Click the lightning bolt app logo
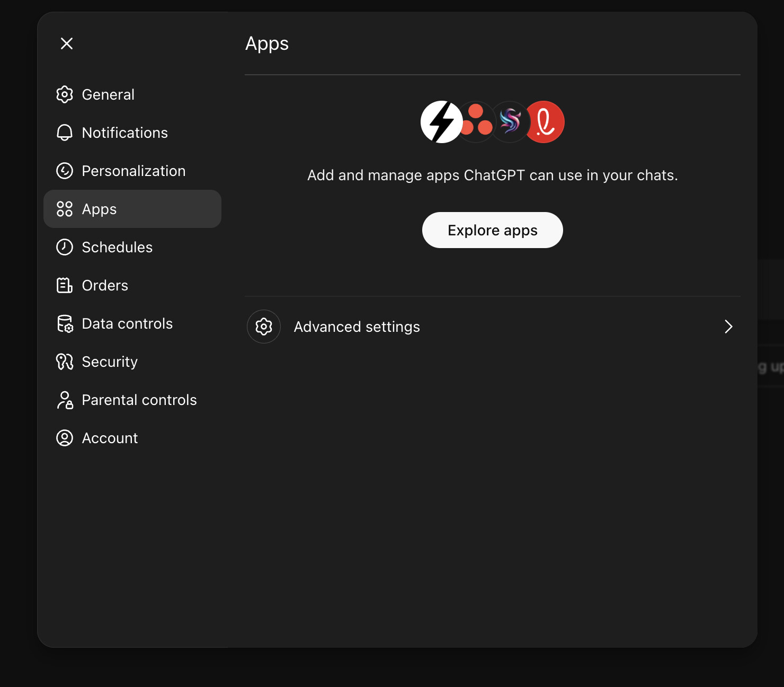 (441, 122)
